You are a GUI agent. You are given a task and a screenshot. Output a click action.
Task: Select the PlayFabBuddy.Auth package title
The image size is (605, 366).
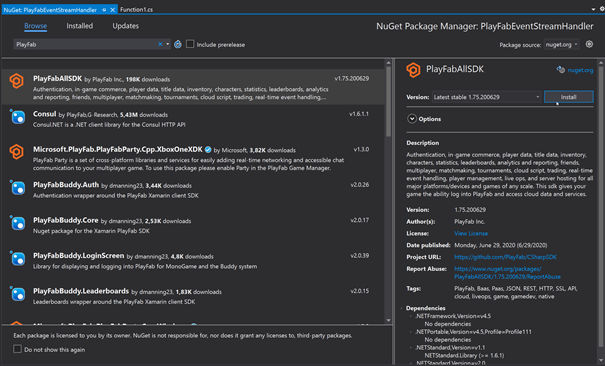[x=66, y=185]
